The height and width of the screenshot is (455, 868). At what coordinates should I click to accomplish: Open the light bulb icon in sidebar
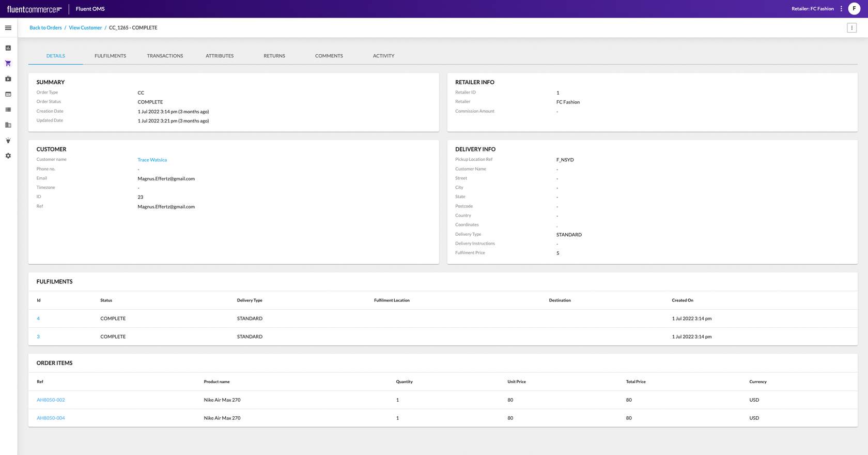click(8, 141)
